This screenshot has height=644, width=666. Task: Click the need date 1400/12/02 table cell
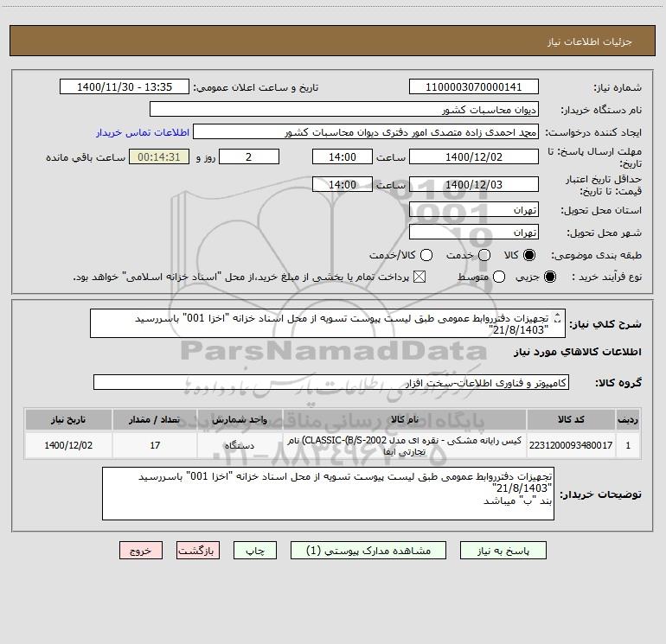pyautogui.click(x=68, y=445)
